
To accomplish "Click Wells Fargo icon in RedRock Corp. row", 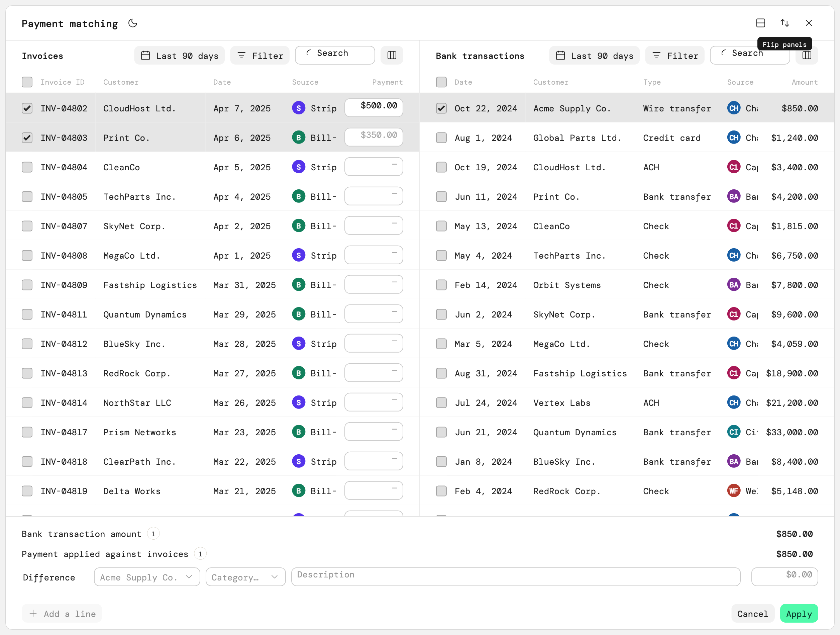I will tap(734, 491).
